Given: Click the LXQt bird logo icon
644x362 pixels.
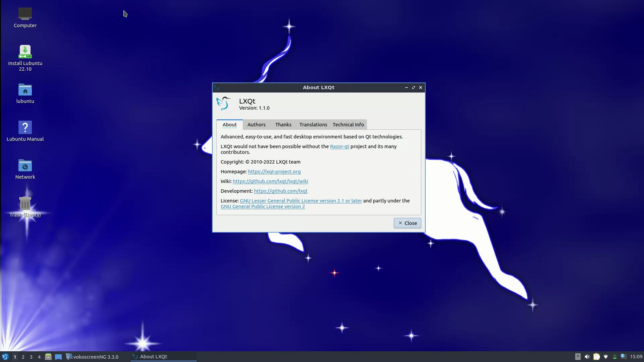Looking at the screenshot, I should (x=224, y=104).
